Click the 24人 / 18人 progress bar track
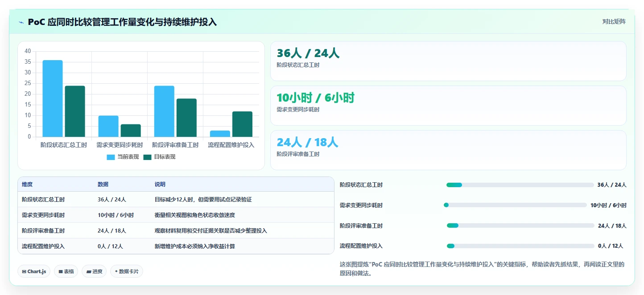This screenshot has width=644, height=295. coord(520,225)
